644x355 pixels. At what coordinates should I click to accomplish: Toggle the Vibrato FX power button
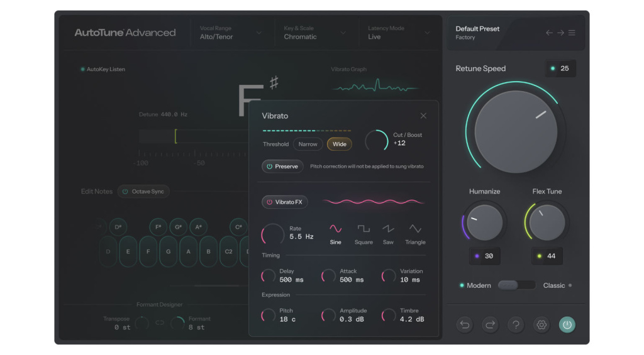coord(285,202)
